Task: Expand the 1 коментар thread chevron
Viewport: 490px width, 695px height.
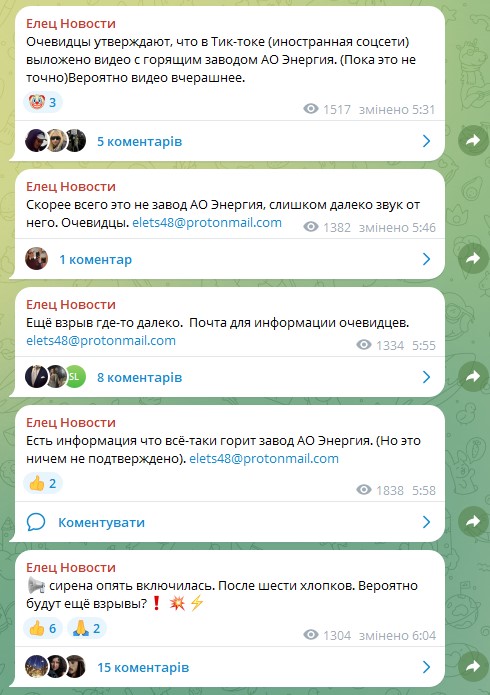Action: point(426,259)
